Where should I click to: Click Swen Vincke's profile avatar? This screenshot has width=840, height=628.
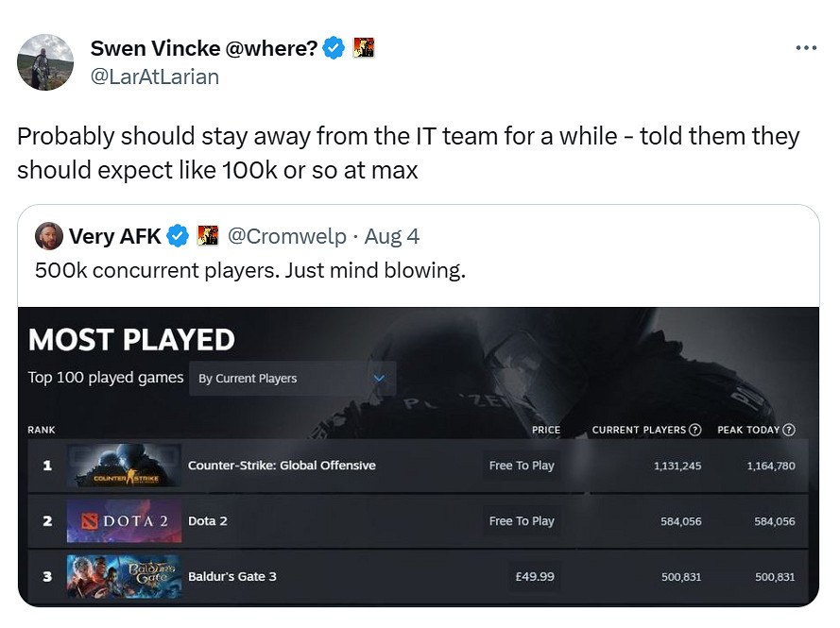click(45, 62)
